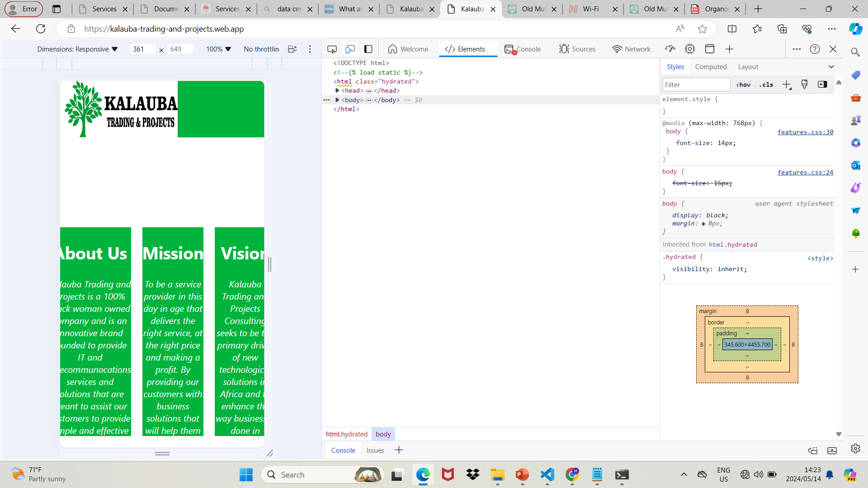Image resolution: width=868 pixels, height=488 pixels.
Task: Click Visual Studio Code in taskbar
Action: [x=547, y=474]
